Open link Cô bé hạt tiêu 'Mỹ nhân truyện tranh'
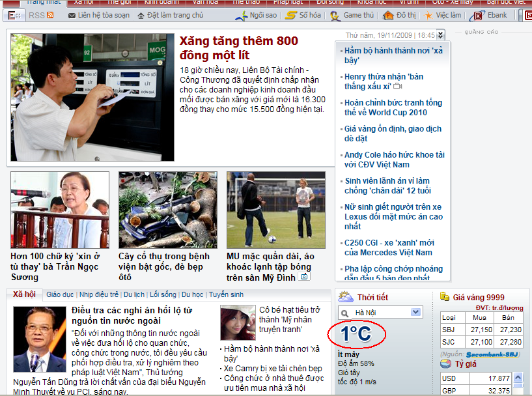 [x=290, y=320]
